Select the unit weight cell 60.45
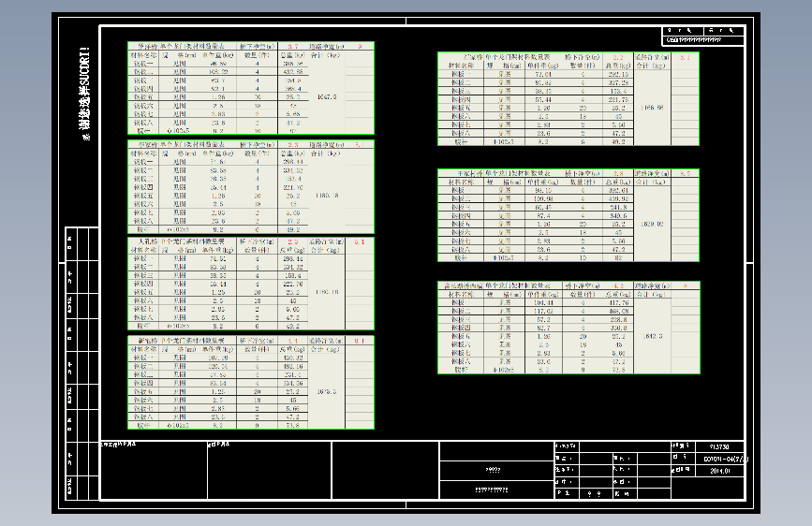812x526 pixels. [543, 207]
